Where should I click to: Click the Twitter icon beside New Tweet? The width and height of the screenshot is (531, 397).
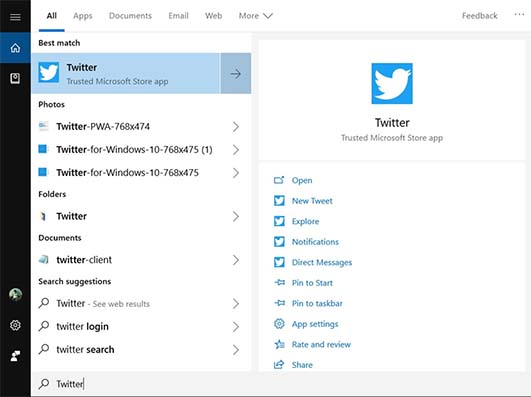point(279,201)
